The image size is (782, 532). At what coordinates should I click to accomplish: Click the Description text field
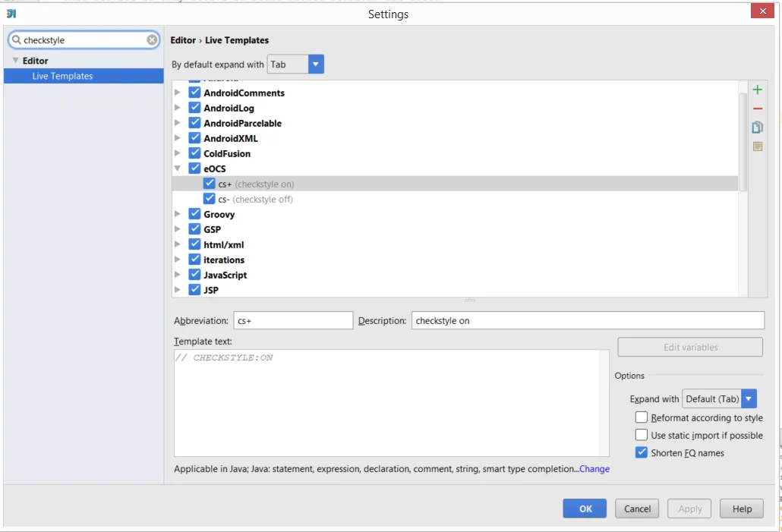coord(587,320)
